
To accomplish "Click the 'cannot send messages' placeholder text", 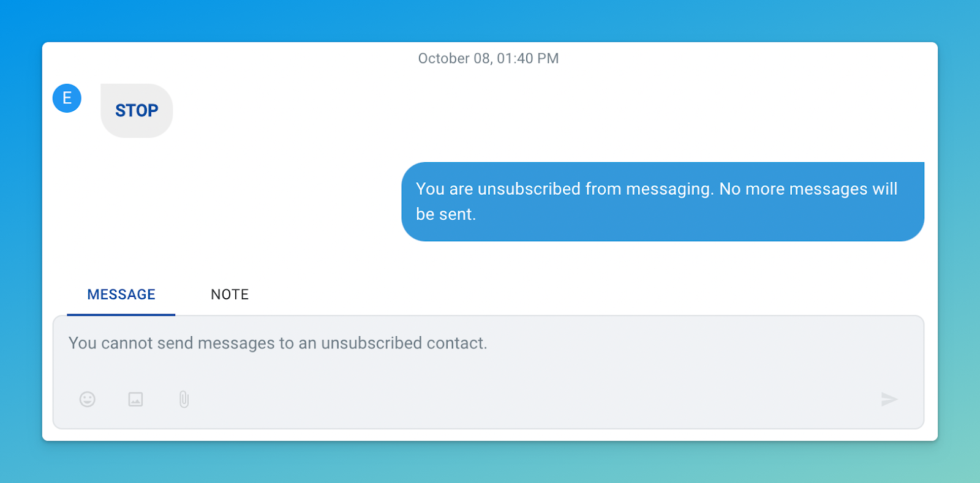I will (x=277, y=343).
